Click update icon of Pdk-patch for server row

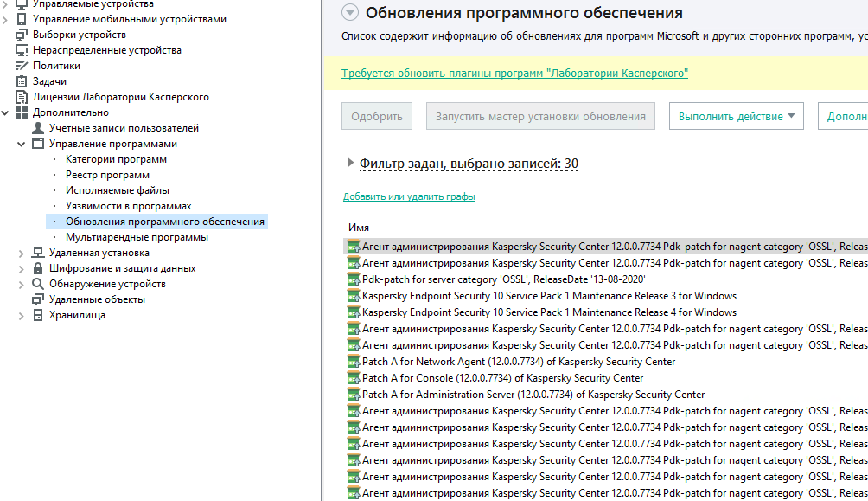tap(354, 279)
